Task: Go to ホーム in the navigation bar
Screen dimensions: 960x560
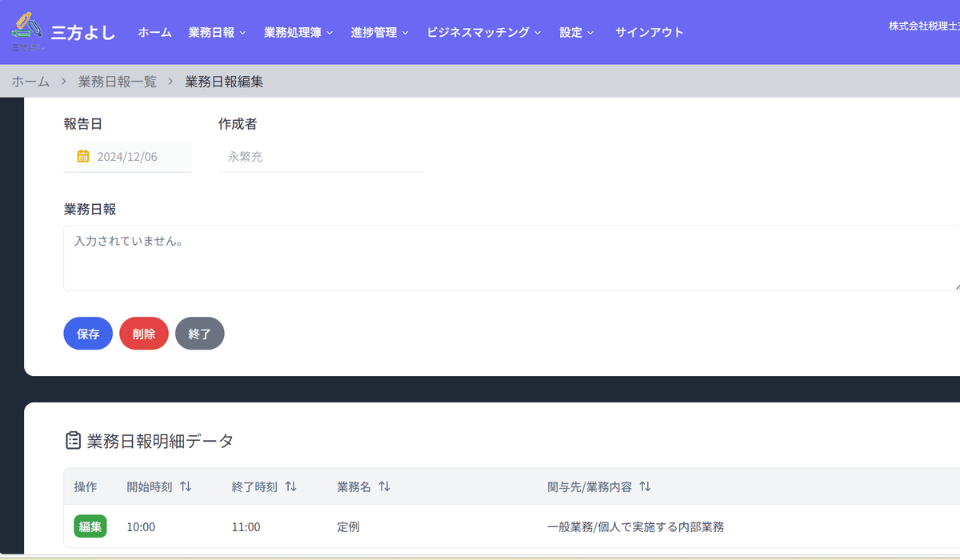Action: click(154, 32)
